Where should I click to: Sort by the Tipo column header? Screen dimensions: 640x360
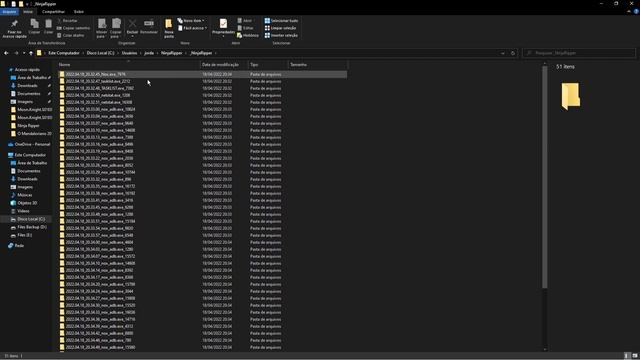coord(268,64)
